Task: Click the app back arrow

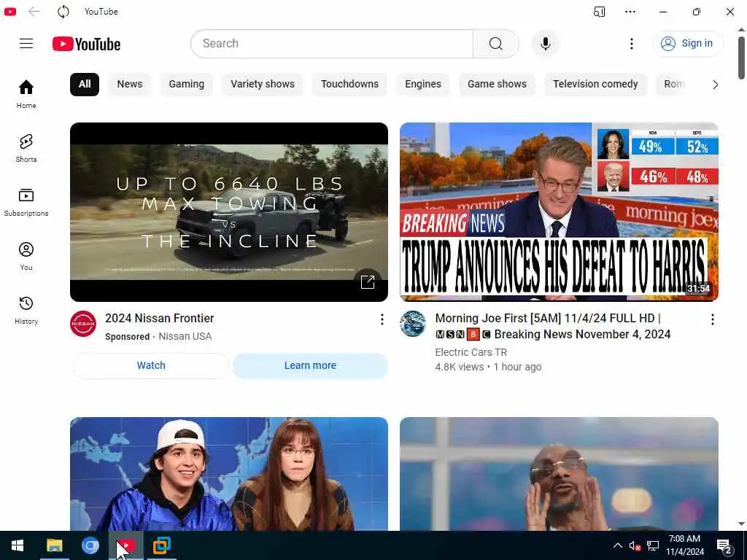Action: pyautogui.click(x=34, y=12)
